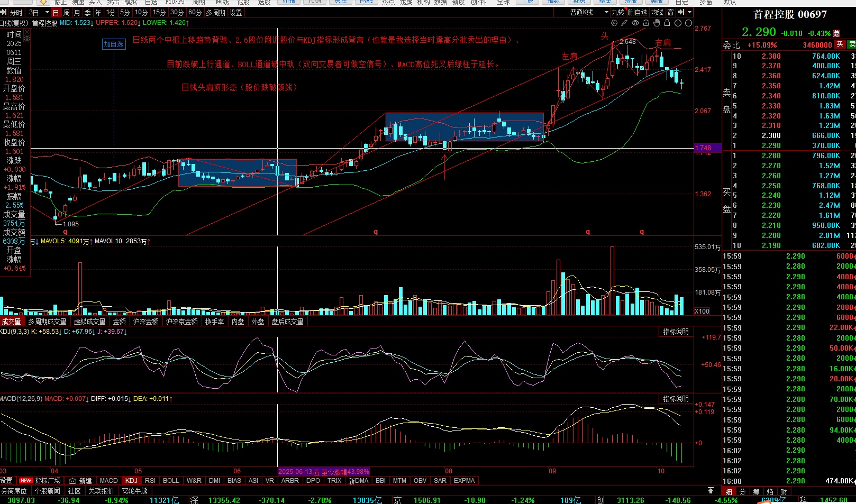Click the 设置 button in indicator bar
This screenshot has width=856, height=504.
point(6,481)
